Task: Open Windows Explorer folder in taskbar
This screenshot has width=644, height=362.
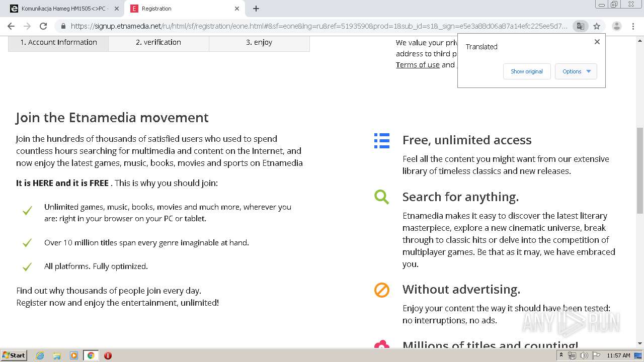Action: click(x=57, y=355)
